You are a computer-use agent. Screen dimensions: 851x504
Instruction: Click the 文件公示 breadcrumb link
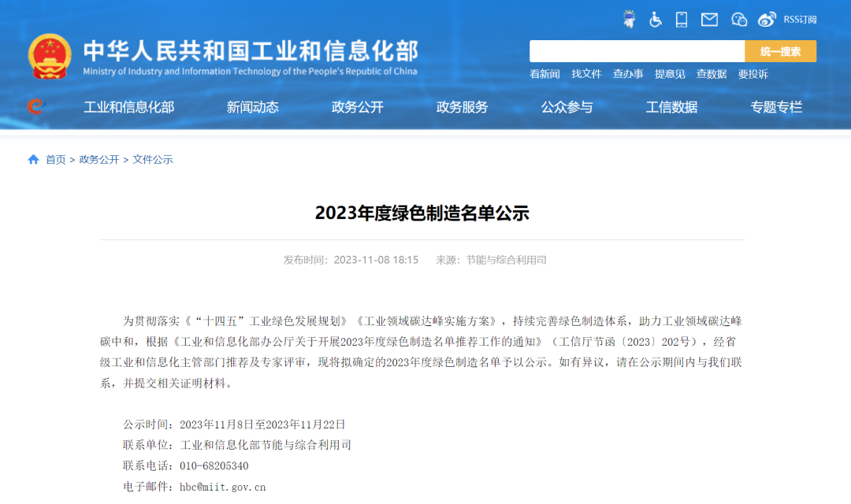pyautogui.click(x=154, y=159)
